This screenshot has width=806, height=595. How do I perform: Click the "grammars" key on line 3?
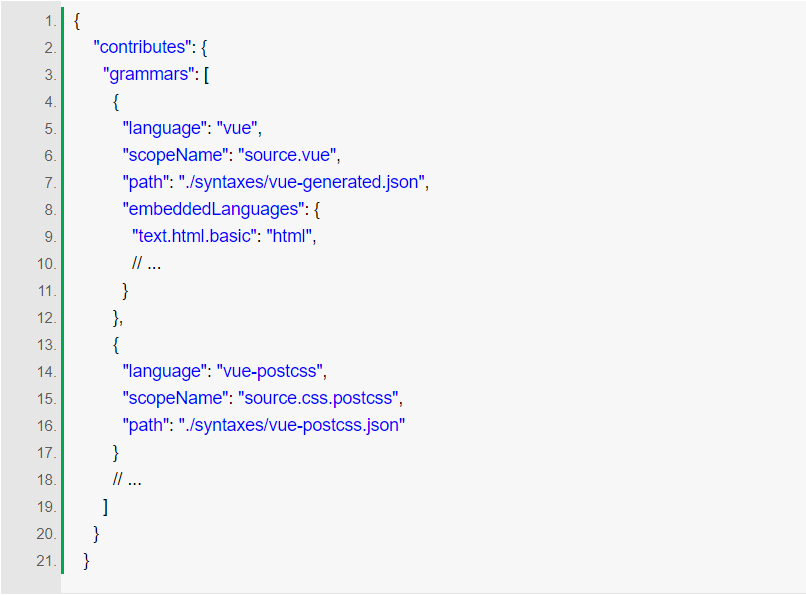149,75
